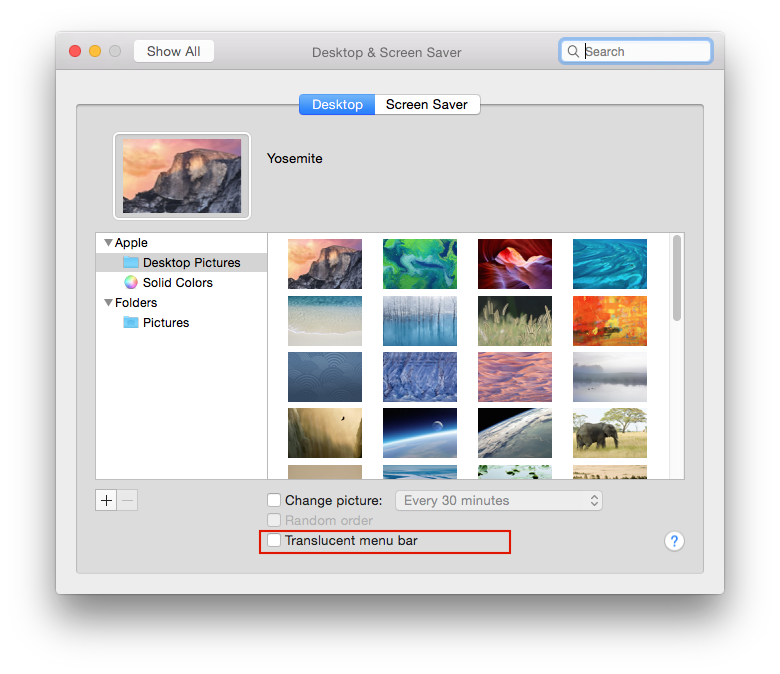780x674 pixels.
Task: Close the window with the red button
Action: point(75,51)
